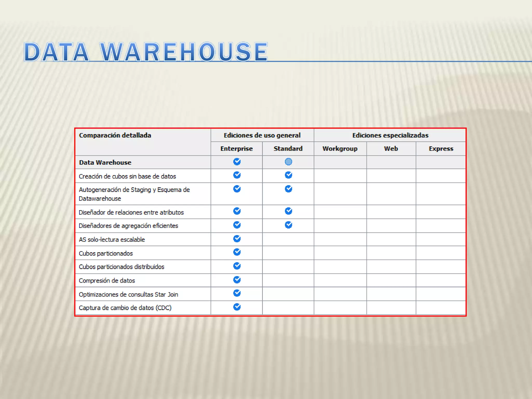Click the Express column header
532x399 pixels.
pyautogui.click(x=441, y=149)
